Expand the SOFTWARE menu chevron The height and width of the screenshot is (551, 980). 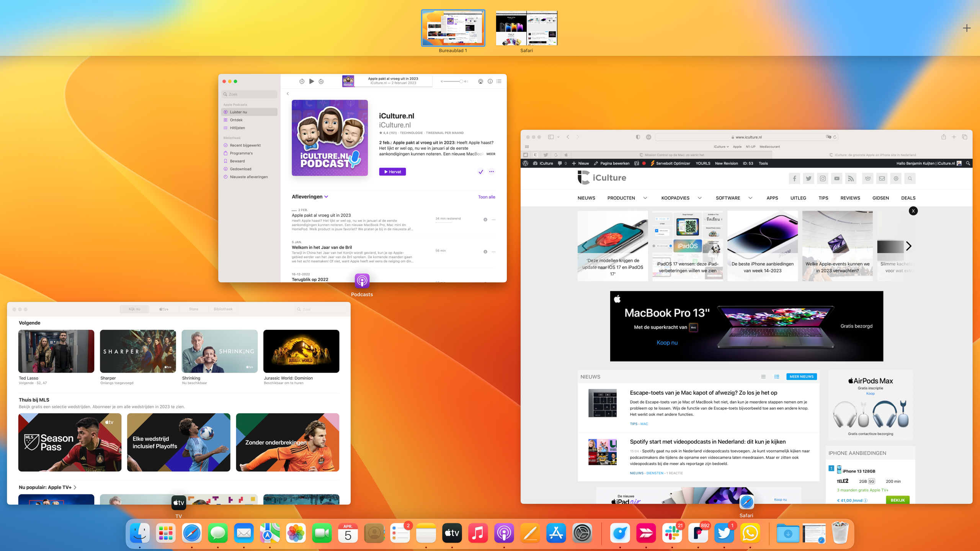point(750,198)
